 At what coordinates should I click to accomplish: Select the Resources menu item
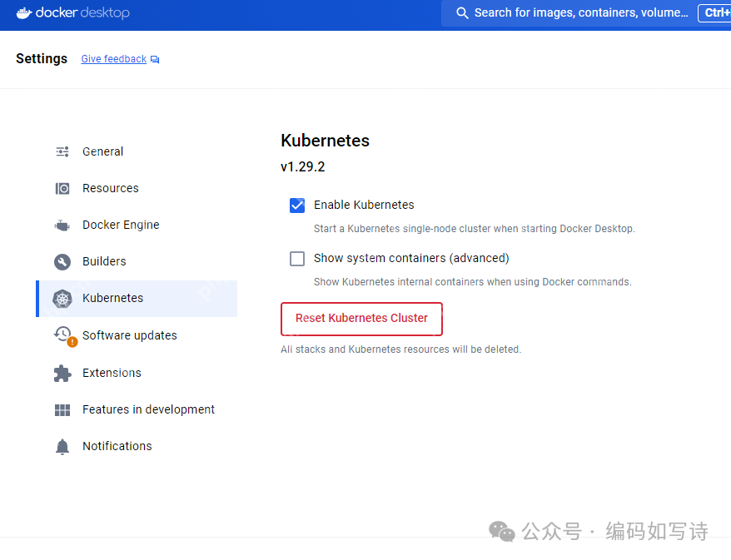[x=110, y=188]
